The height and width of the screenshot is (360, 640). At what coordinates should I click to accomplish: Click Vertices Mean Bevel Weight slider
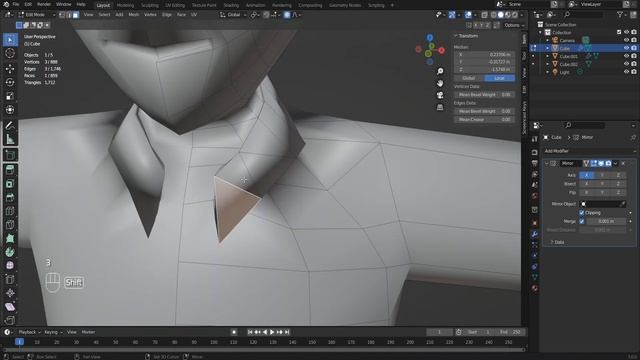point(484,95)
